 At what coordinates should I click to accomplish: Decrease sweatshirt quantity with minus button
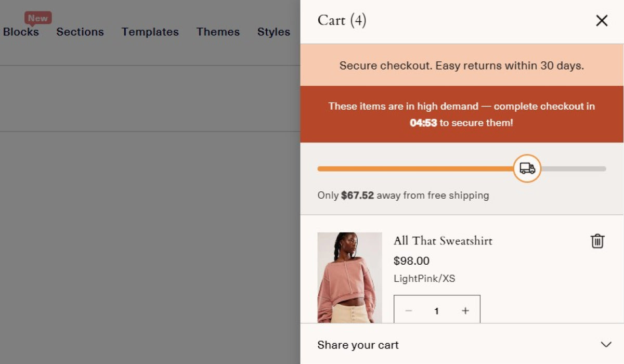point(409,311)
